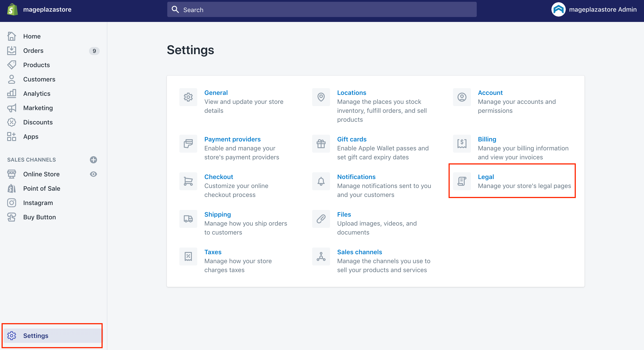
Task: Open mageplazastore Admin account menu
Action: coord(594,9)
